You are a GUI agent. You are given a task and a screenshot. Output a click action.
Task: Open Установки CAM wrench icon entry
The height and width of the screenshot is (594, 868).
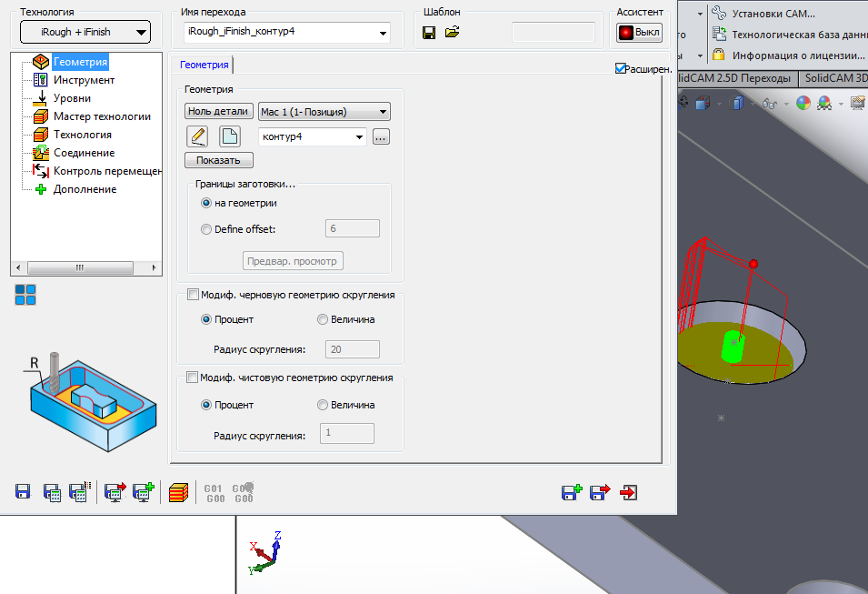click(x=763, y=14)
